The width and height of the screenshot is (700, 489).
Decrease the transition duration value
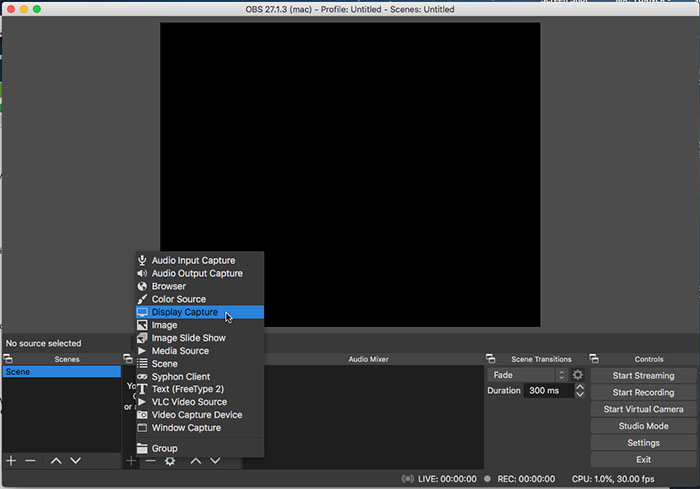579,394
